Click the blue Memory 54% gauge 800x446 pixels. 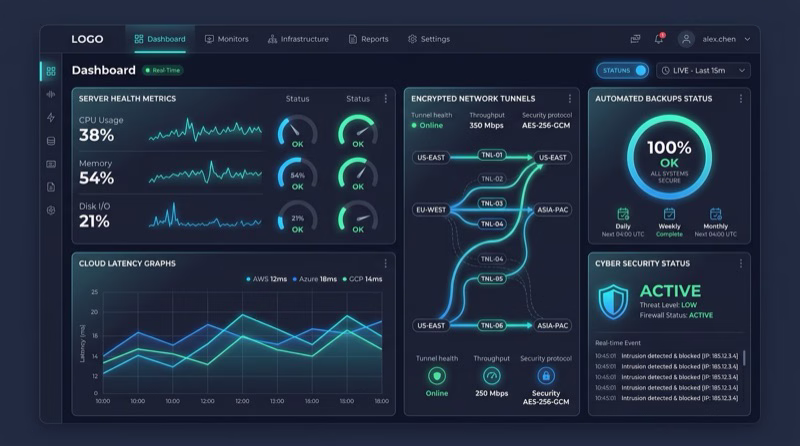coord(297,175)
